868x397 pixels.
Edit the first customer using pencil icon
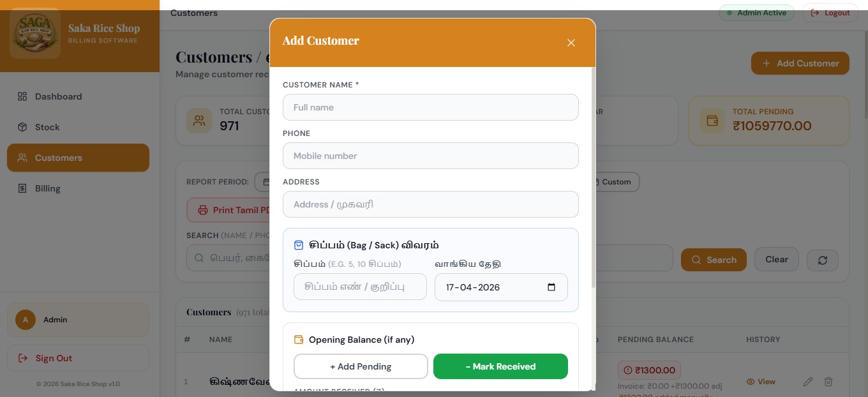click(x=807, y=382)
